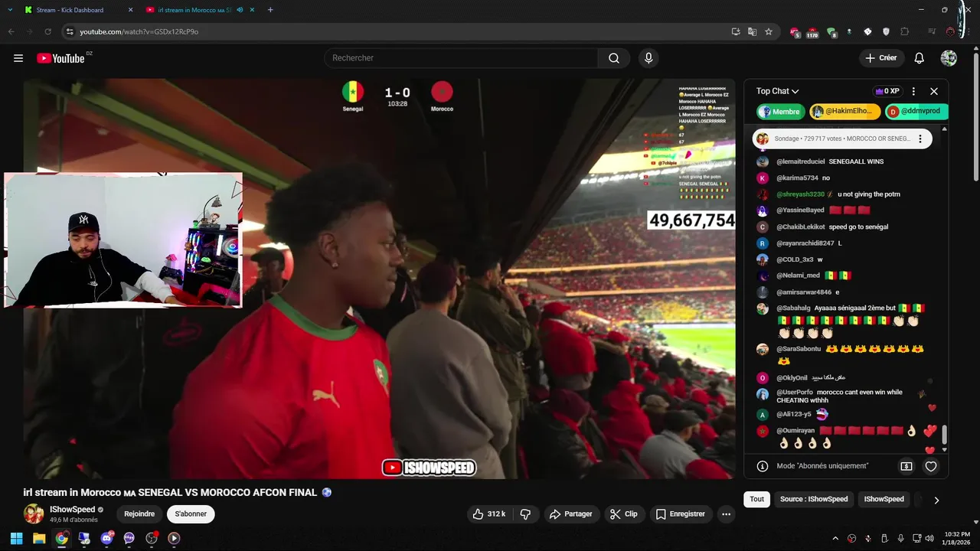Open the tab search dropdown arrow
This screenshot has height=551, width=980.
pyautogui.click(x=10, y=10)
